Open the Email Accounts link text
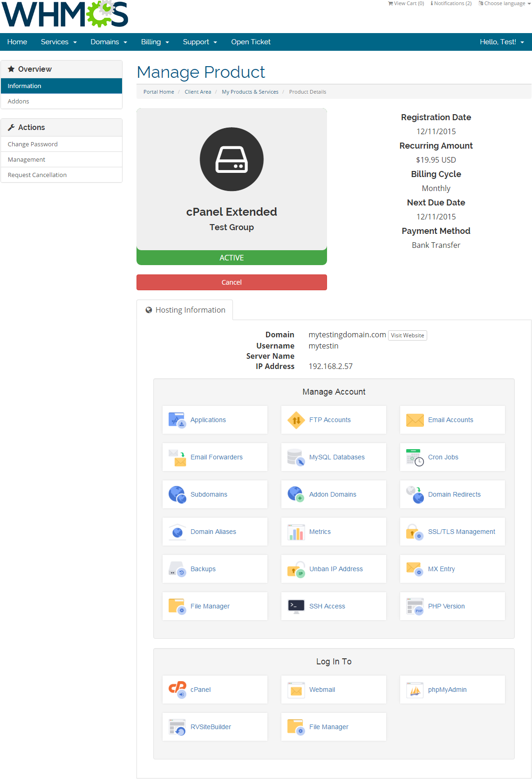This screenshot has width=532, height=779. (450, 420)
